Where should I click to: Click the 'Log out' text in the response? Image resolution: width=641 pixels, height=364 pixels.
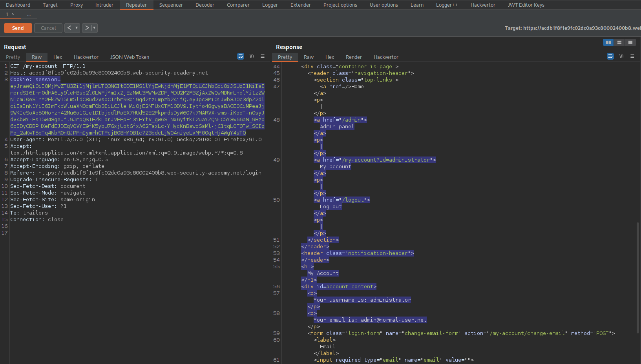tap(331, 207)
